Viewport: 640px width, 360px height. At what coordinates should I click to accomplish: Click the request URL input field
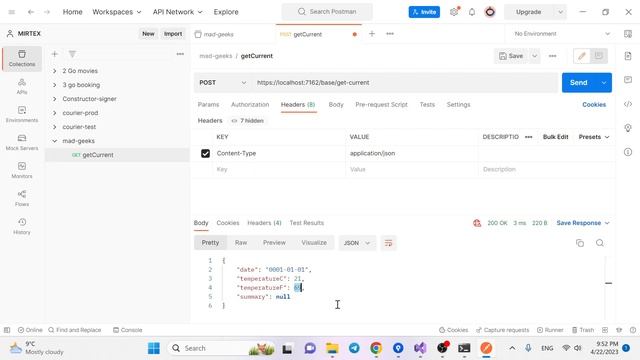click(x=404, y=82)
